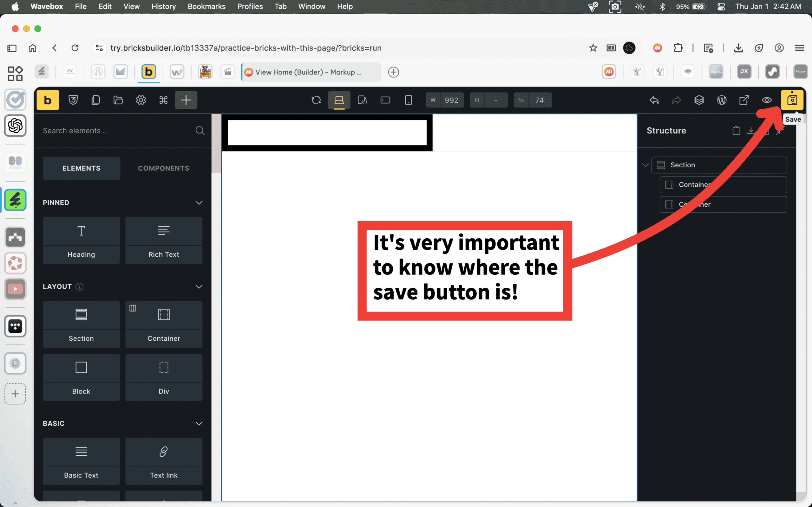
Task: Collapse the Section tree item chevron
Action: click(645, 165)
